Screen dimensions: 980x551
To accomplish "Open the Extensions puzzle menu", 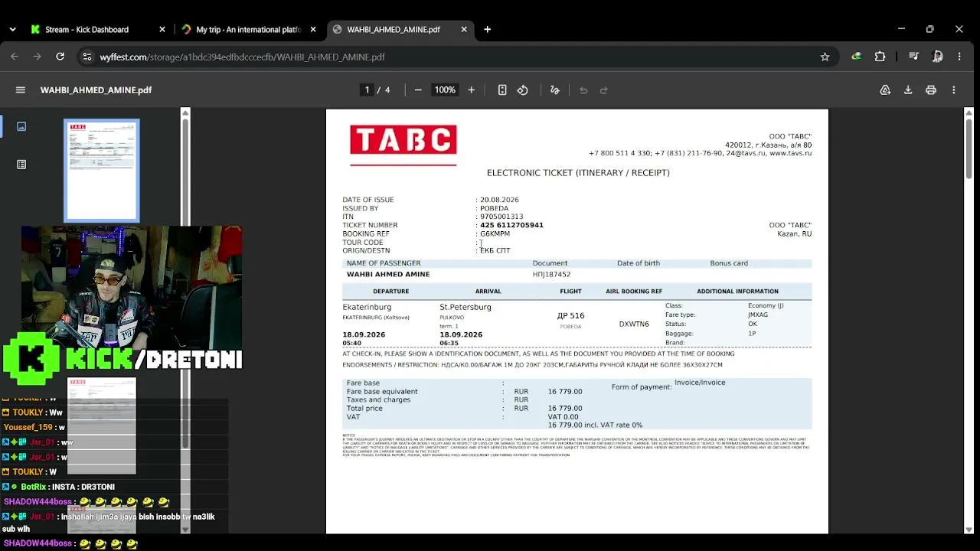I will pos(880,57).
